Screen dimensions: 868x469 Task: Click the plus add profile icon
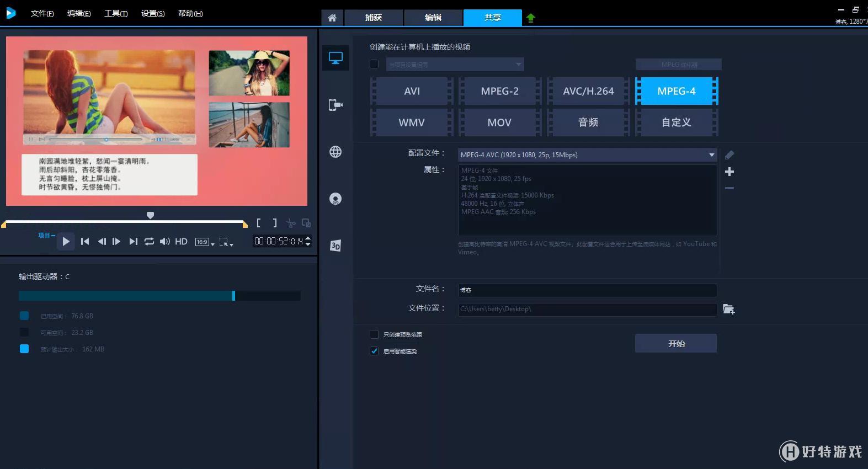(x=729, y=172)
